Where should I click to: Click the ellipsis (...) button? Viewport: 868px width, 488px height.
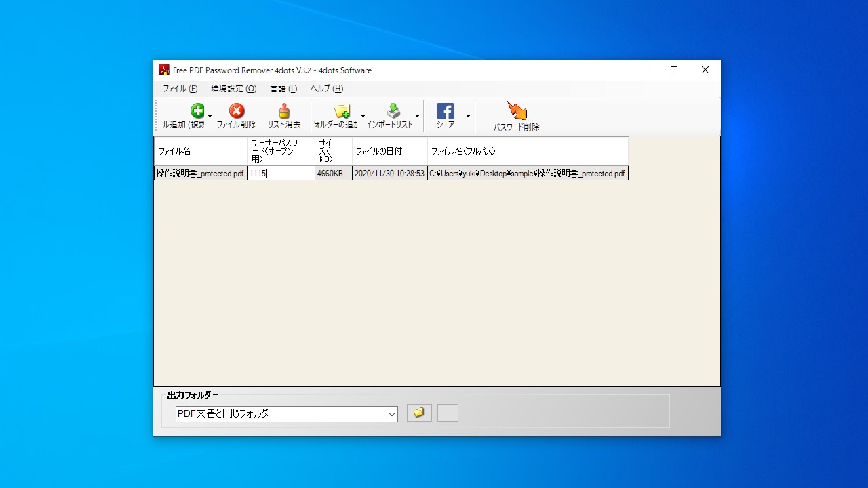point(448,413)
